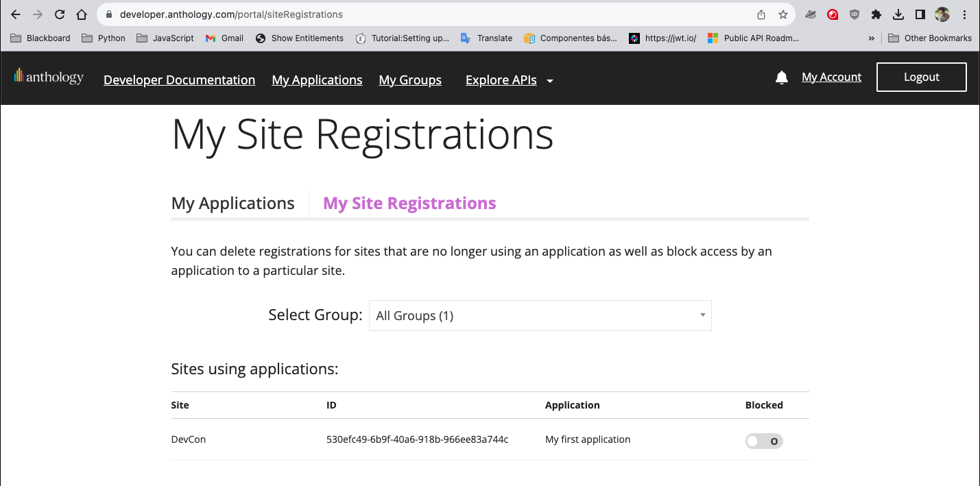Open Developer Documentation in the navbar
The height and width of the screenshot is (486, 980).
(x=180, y=80)
